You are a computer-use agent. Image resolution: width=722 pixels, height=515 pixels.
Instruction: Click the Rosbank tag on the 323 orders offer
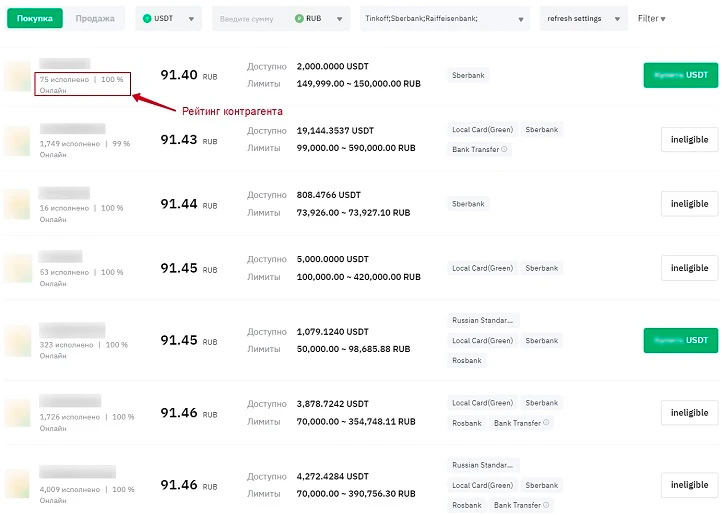[467, 360]
